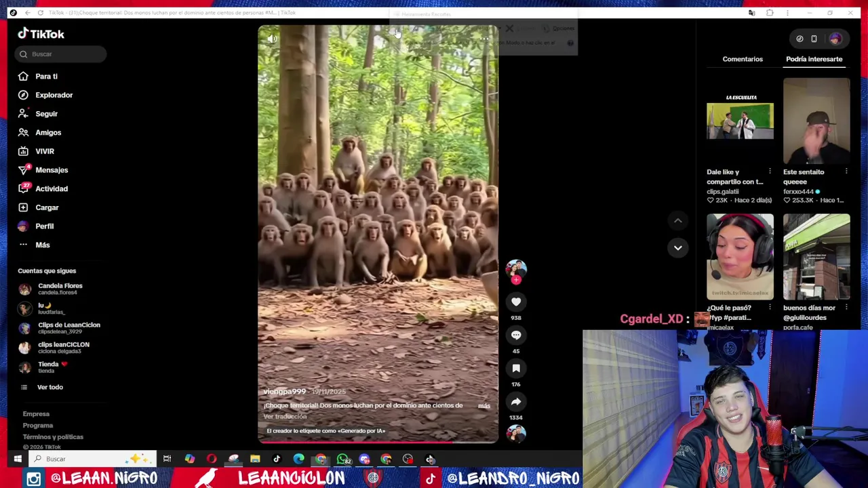Go to previous video with up arrow
The image size is (868, 488).
tap(677, 221)
